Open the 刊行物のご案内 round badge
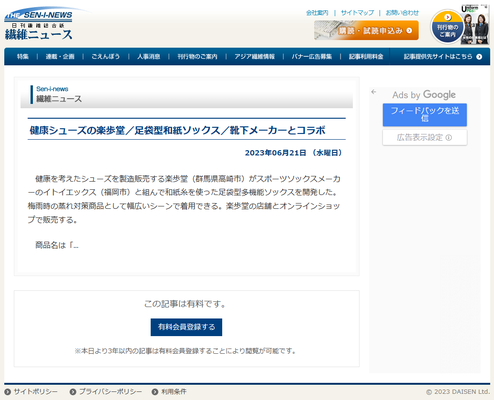The height and width of the screenshot is (400, 494). (447, 27)
